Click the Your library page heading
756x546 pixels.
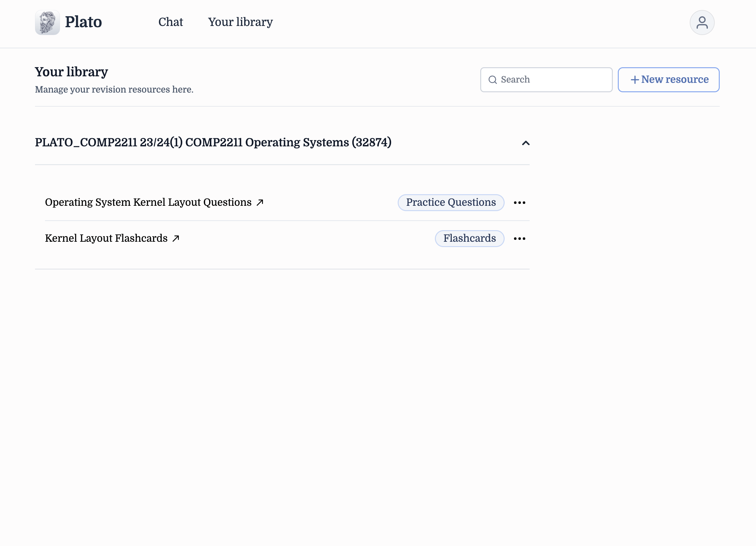tap(71, 72)
